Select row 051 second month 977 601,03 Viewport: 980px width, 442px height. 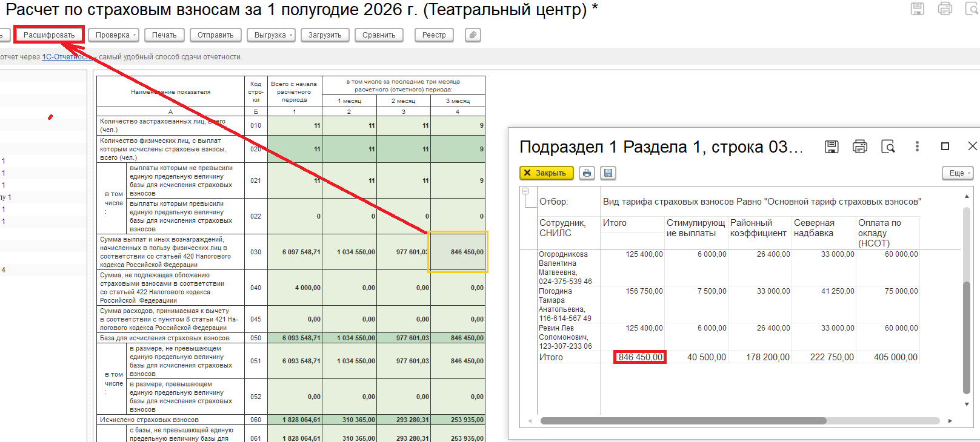click(x=404, y=361)
